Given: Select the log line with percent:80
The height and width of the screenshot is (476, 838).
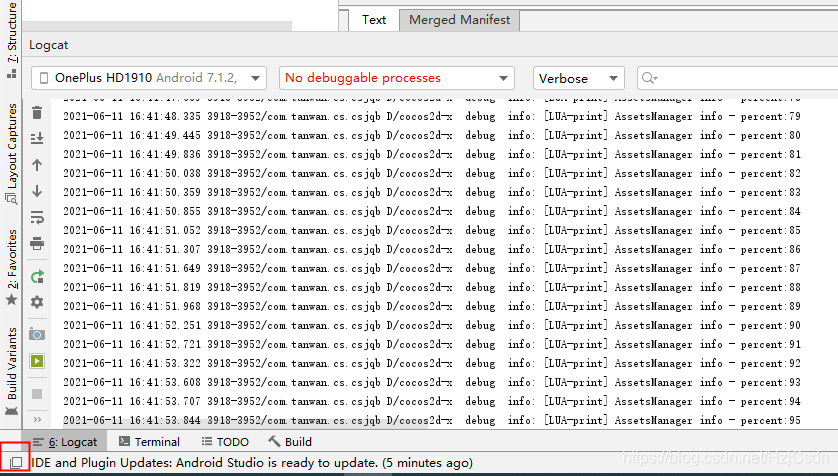Looking at the screenshot, I should pos(432,135).
